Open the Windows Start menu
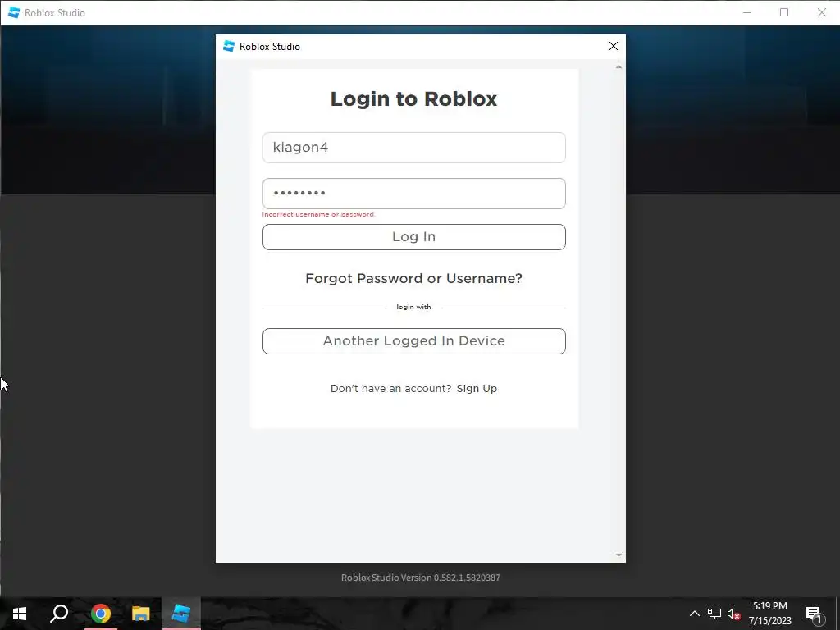The width and height of the screenshot is (840, 630). (20, 614)
